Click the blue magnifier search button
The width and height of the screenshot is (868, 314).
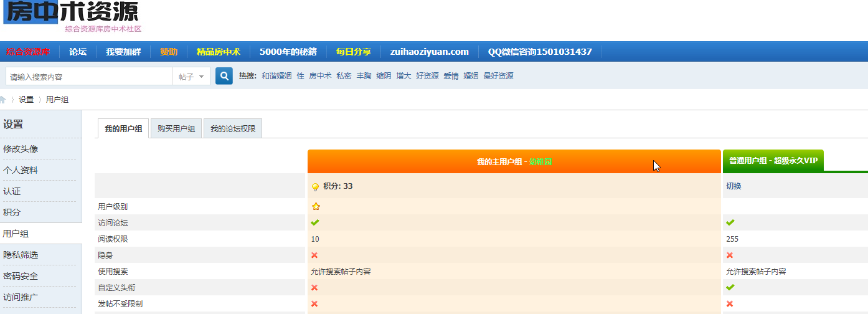click(224, 76)
